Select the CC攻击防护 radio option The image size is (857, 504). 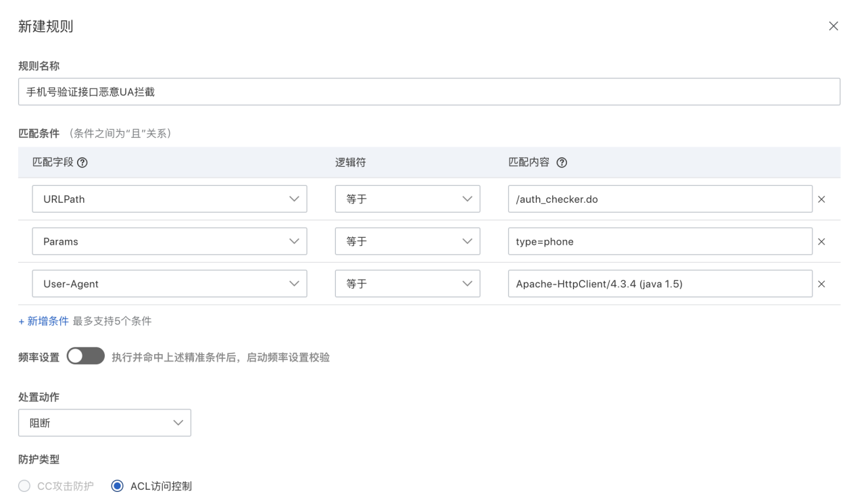coord(25,486)
